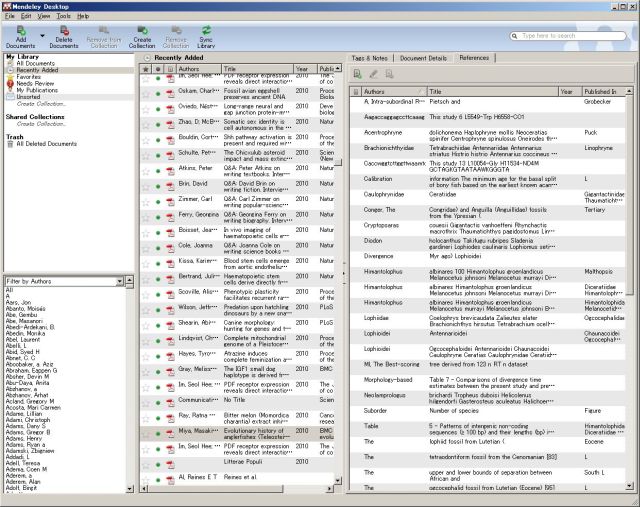Open PDF icon for Ferry, Georgina row
Screen dimensions: 640x507
tap(170, 218)
